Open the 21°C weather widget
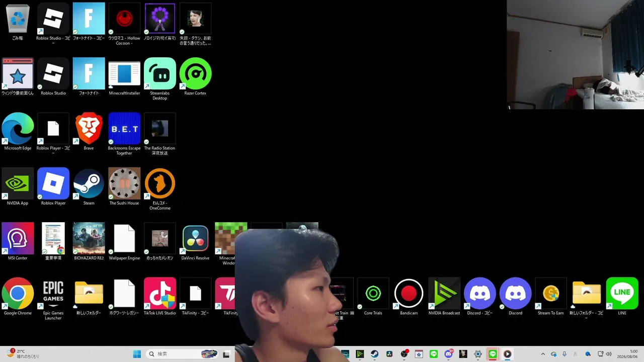Image resolution: width=644 pixels, height=362 pixels. (x=23, y=354)
